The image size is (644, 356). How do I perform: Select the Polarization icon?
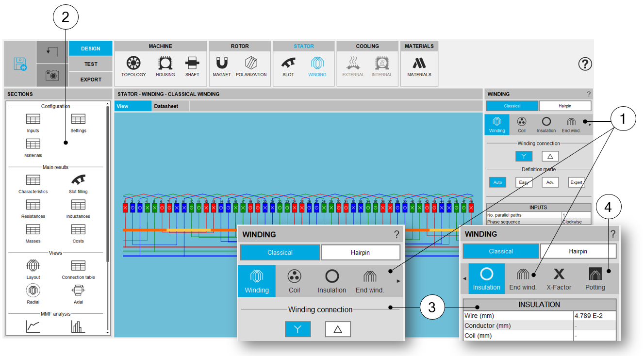[251, 66]
